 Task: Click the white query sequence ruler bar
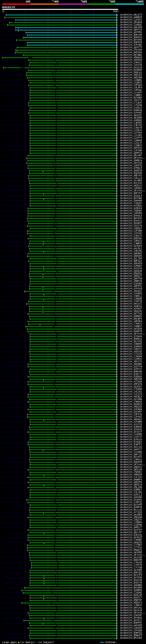click(60, 10)
